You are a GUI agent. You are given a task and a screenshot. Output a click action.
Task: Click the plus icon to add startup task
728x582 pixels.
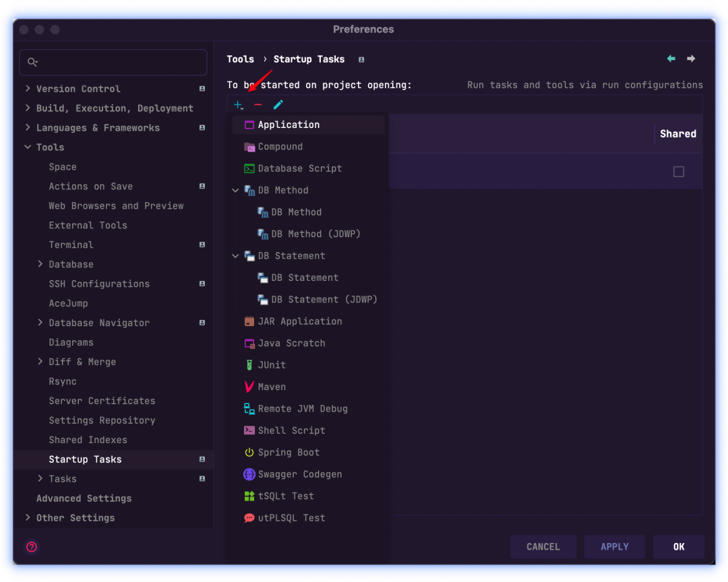coord(239,105)
